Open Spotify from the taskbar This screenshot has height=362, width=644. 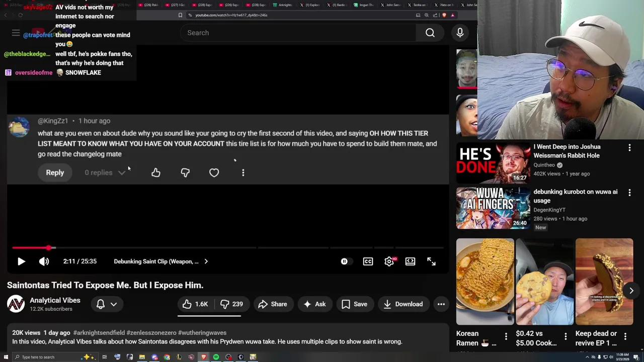[216, 357]
